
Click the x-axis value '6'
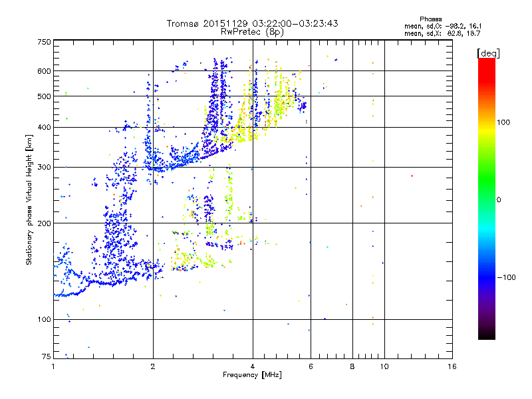click(311, 366)
